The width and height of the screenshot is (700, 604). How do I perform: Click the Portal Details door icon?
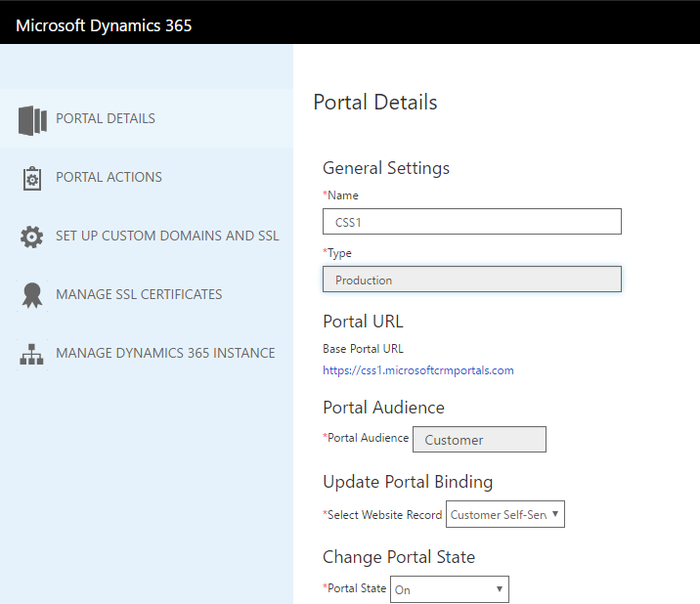[32, 119]
